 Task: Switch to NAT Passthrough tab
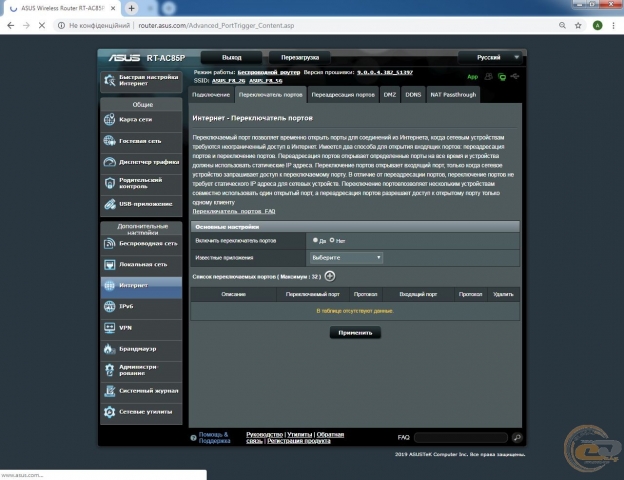[453, 95]
